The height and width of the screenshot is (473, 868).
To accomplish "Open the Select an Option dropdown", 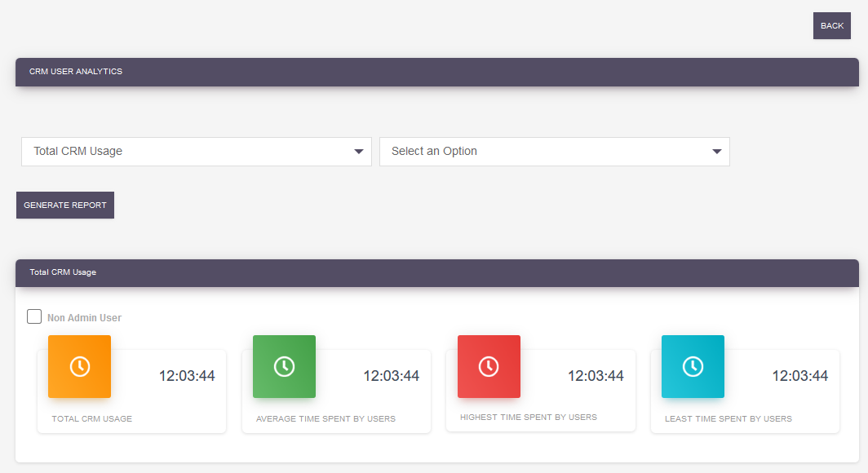I will tap(555, 152).
